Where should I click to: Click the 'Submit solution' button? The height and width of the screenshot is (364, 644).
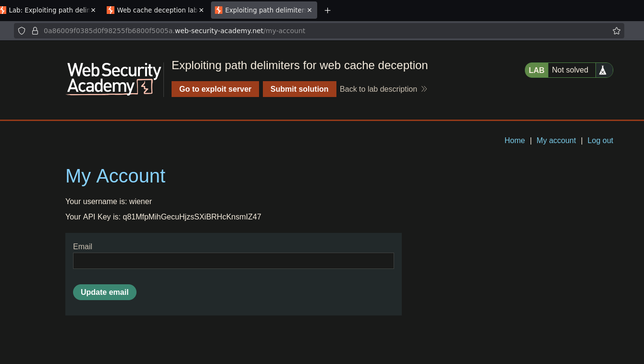point(299,89)
